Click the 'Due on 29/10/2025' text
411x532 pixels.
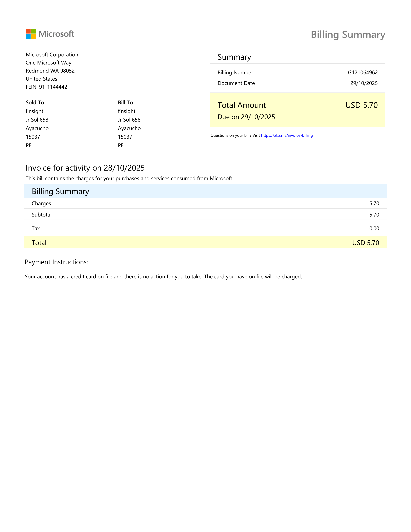click(246, 117)
